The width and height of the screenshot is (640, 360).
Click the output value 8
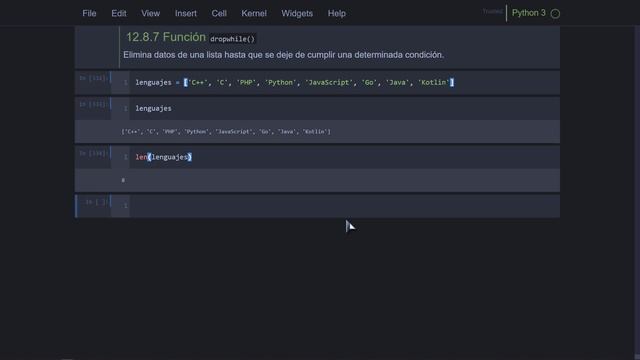point(123,180)
